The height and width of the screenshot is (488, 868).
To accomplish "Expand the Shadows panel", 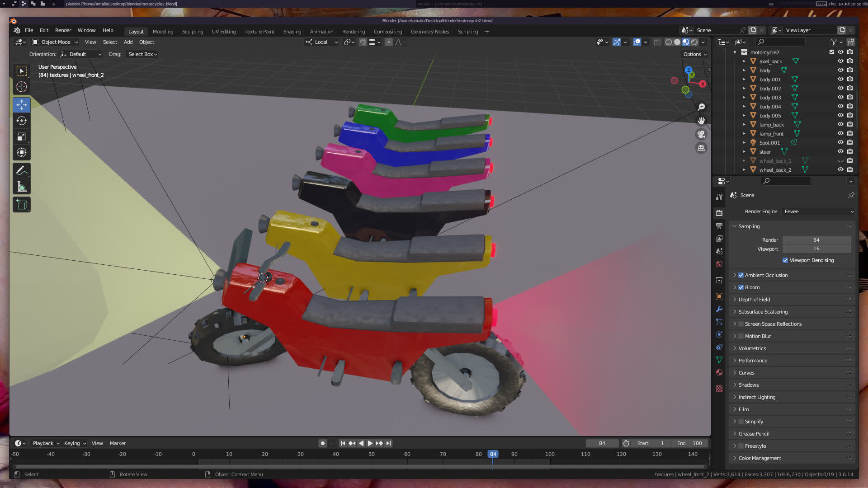I will tap(748, 385).
